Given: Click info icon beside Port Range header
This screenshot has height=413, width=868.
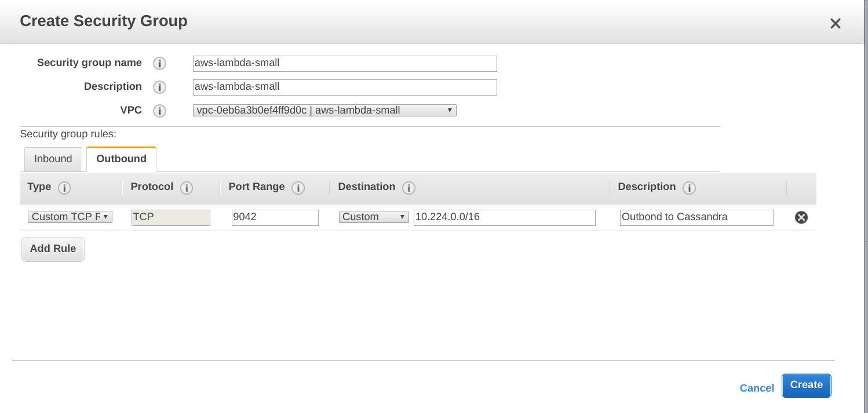Looking at the screenshot, I should click(298, 188).
